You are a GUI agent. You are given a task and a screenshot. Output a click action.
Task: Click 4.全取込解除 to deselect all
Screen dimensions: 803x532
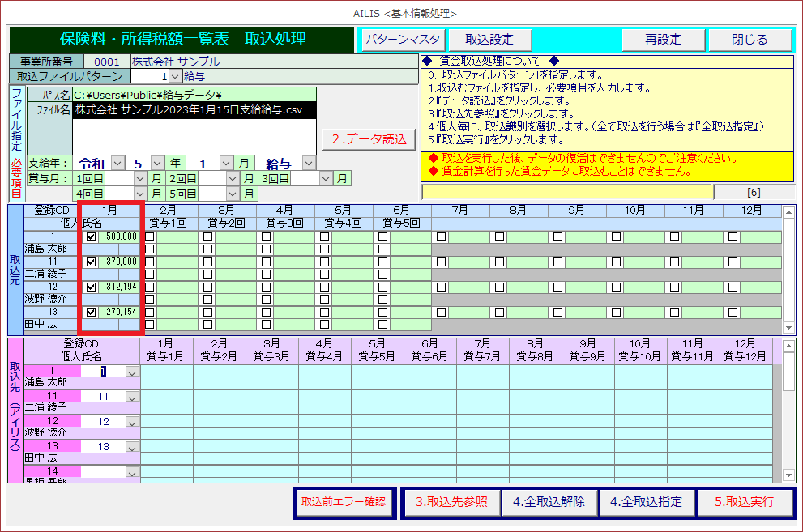[x=548, y=502]
